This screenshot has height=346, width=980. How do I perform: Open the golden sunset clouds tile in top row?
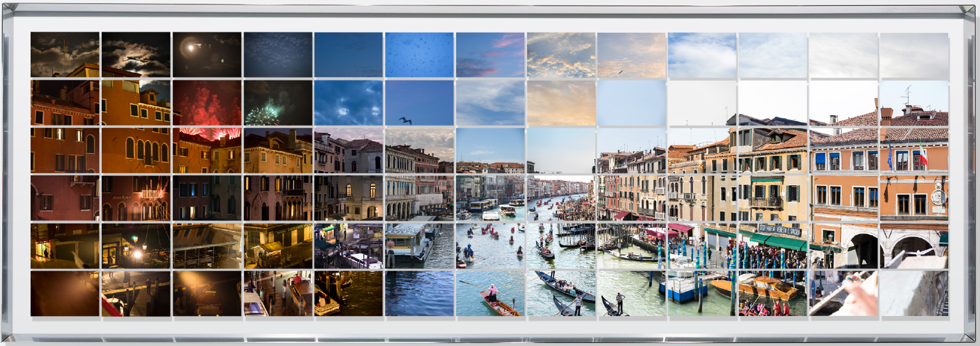561,54
